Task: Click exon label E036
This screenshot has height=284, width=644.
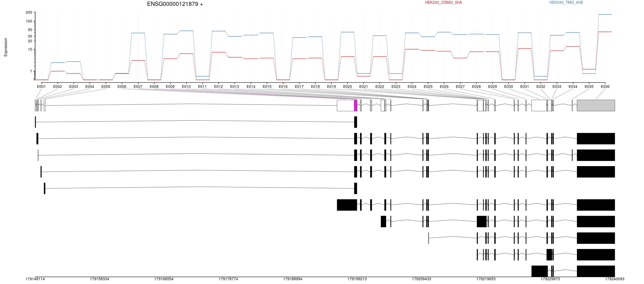Action: pyautogui.click(x=605, y=87)
